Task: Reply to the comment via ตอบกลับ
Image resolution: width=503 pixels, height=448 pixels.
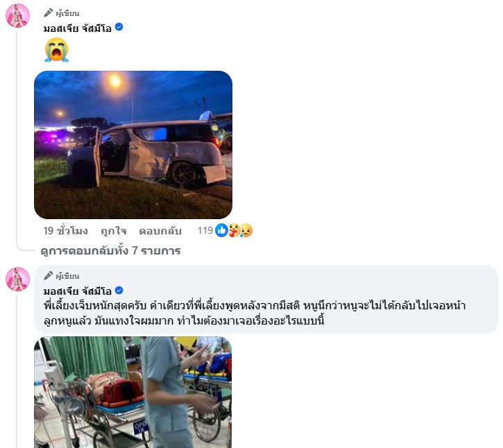Action: 160,231
